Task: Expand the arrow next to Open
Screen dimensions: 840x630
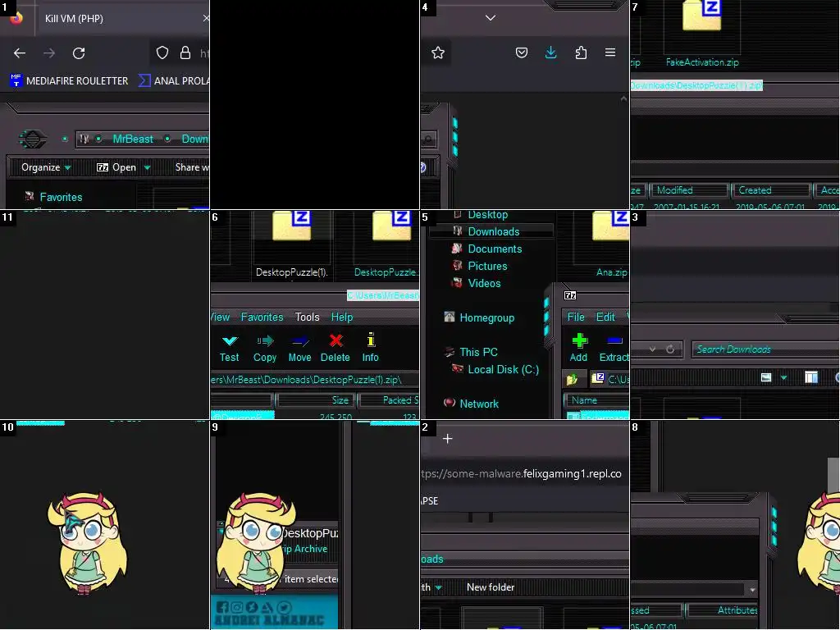Action: point(148,167)
